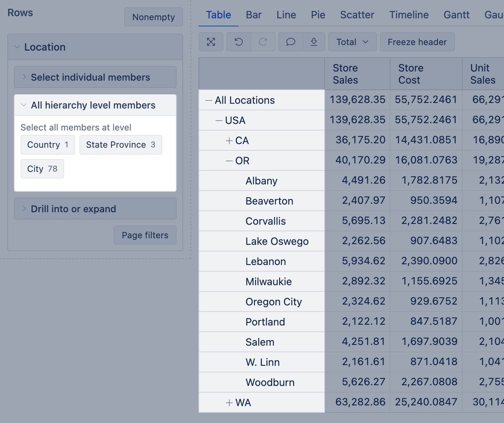The height and width of the screenshot is (423, 504).
Task: Select all members at City level
Action: click(x=42, y=169)
